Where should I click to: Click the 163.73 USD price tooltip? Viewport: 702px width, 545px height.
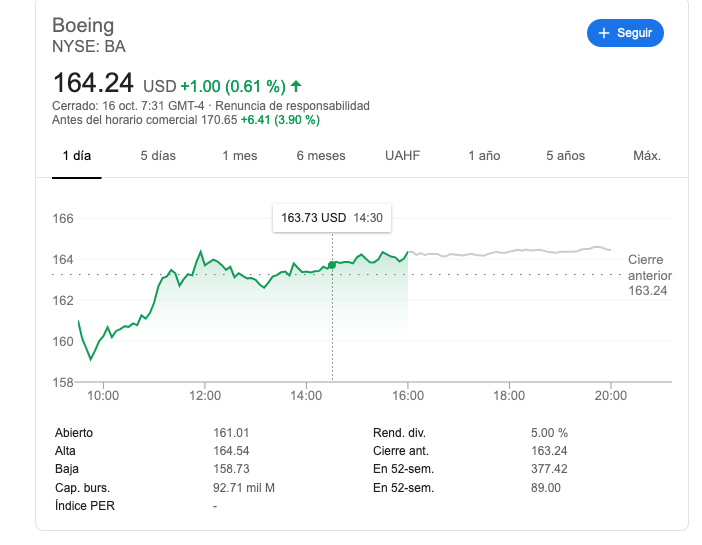pos(332,217)
